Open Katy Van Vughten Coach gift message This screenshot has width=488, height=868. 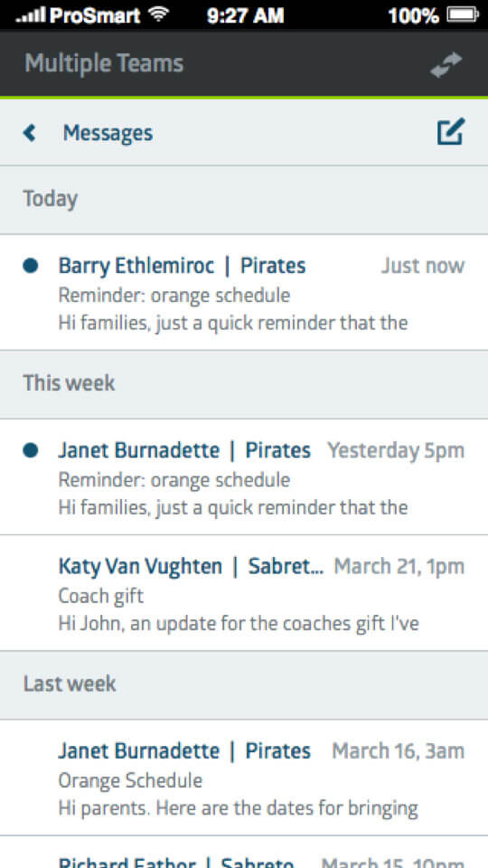coord(244,593)
